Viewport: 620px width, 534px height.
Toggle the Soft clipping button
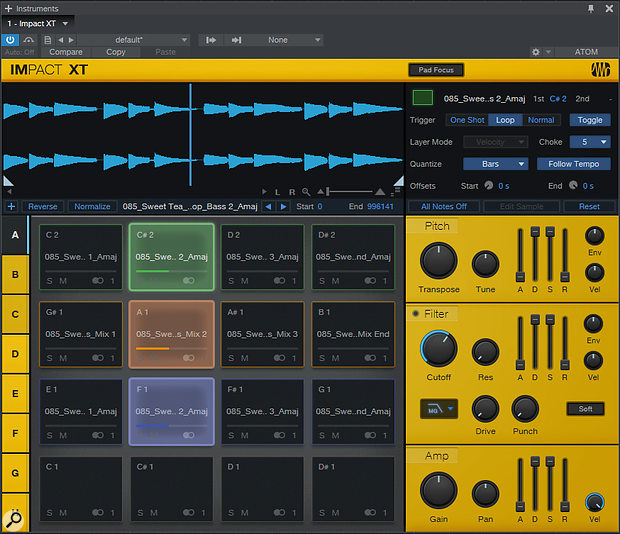point(585,409)
